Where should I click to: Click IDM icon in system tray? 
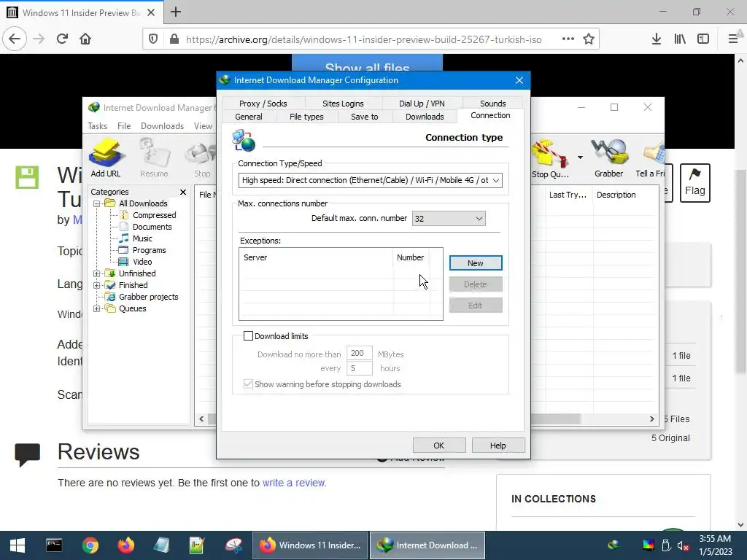[614, 544]
